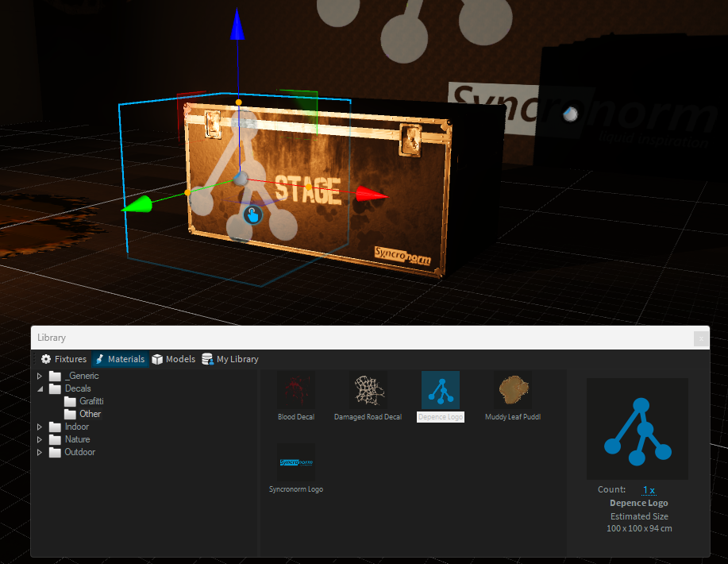Screen dimensions: 728x564
Task: Click the blue Z-axis gizmo arrow
Action: pyautogui.click(x=237, y=24)
